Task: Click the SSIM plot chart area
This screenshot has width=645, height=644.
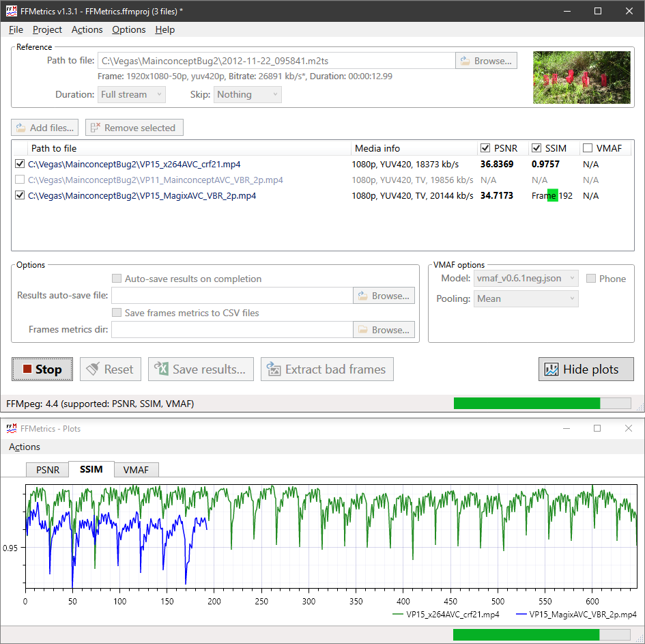Action: [x=331, y=536]
